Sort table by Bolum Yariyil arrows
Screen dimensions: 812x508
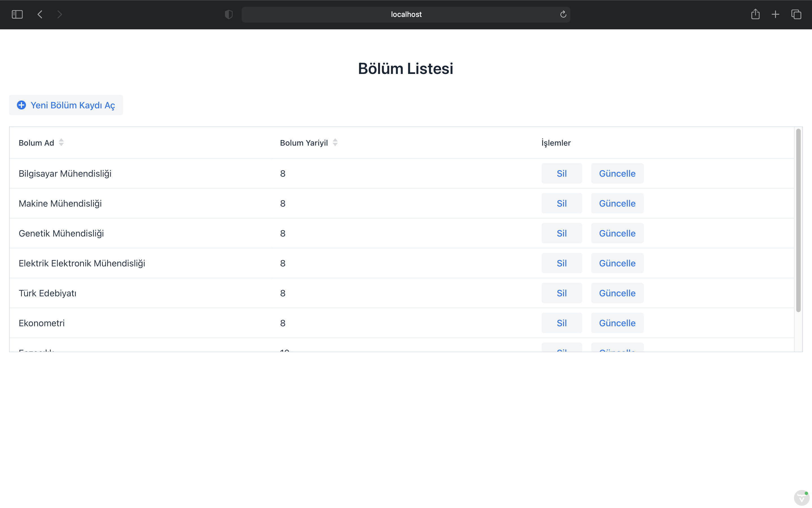[x=335, y=143]
